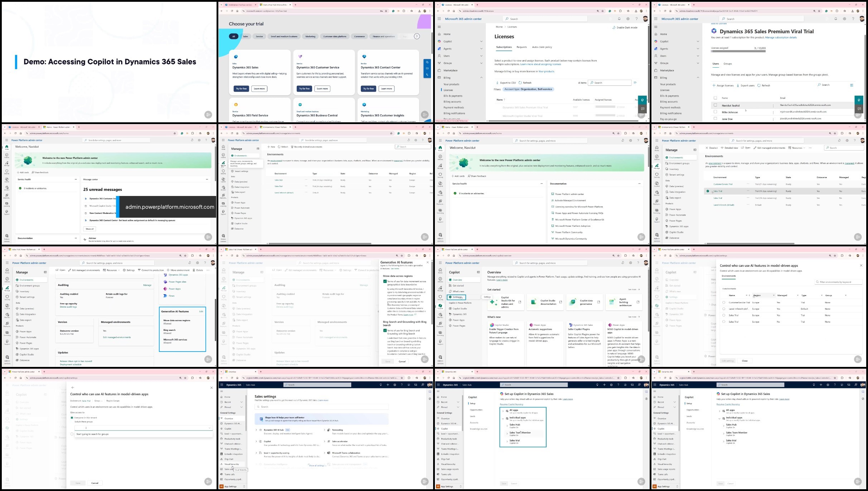This screenshot has height=491, width=868.
Task: Open notifications bell on the Licenses subscriptions page
Action: click(619, 19)
